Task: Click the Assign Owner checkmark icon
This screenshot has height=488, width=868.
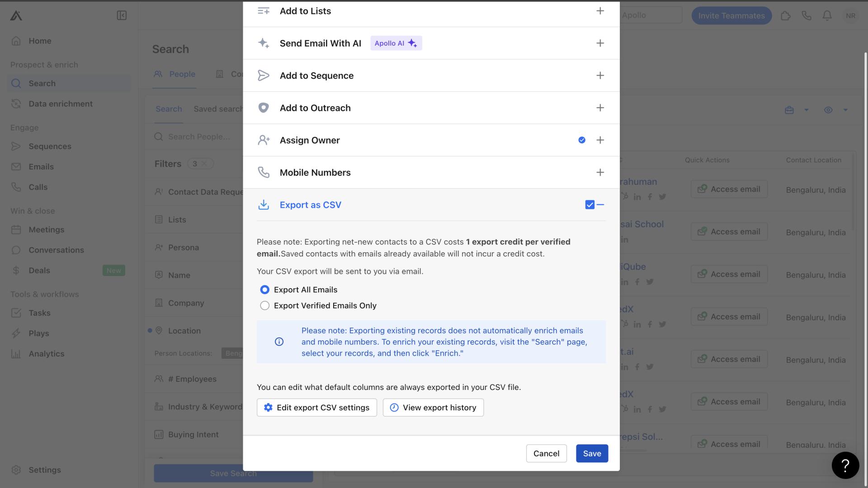Action: pyautogui.click(x=582, y=140)
